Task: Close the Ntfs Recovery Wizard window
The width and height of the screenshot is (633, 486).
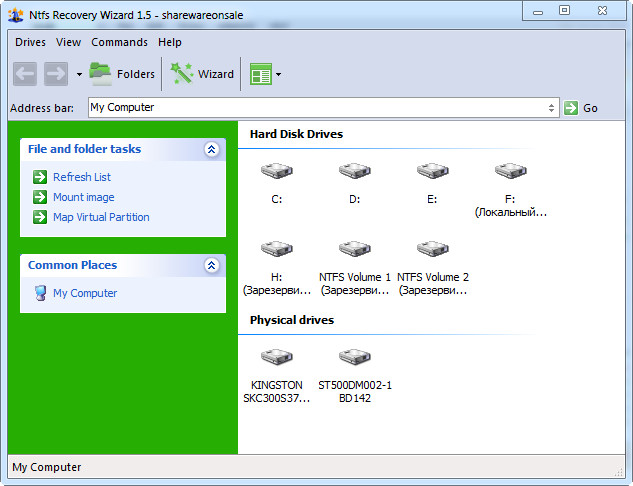Action: 602,11
